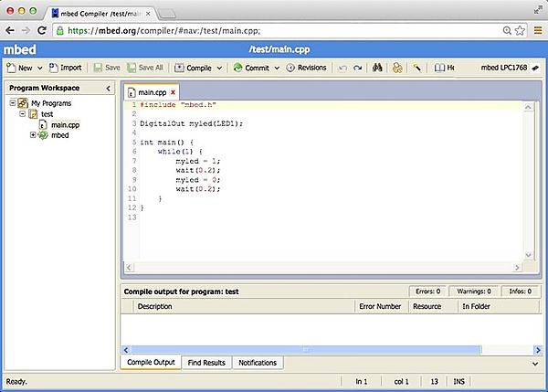
Task: Open the New dropdown arrow
Action: coord(39,68)
